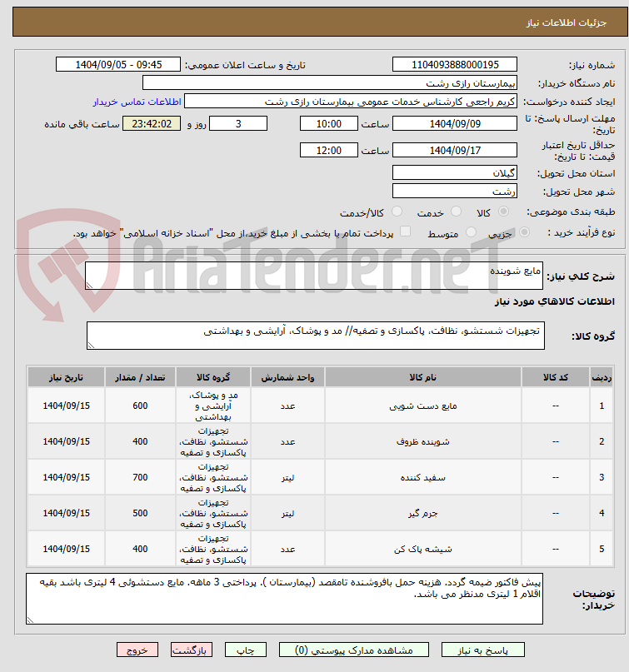Click the واحد شمارش column header
The width and height of the screenshot is (629, 672).
[x=287, y=377]
